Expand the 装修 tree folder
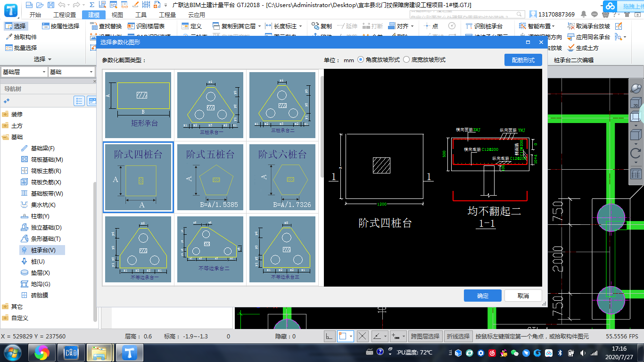Screen dimensions: 644x362 pos(5,115)
